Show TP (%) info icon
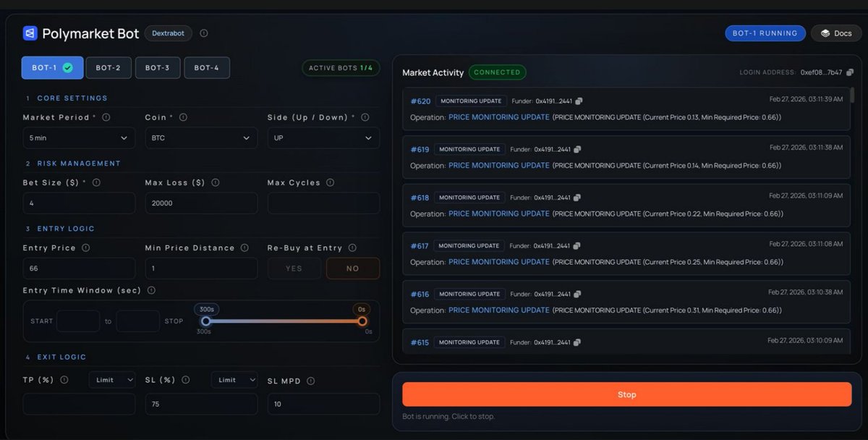The image size is (868, 440). pyautogui.click(x=64, y=380)
